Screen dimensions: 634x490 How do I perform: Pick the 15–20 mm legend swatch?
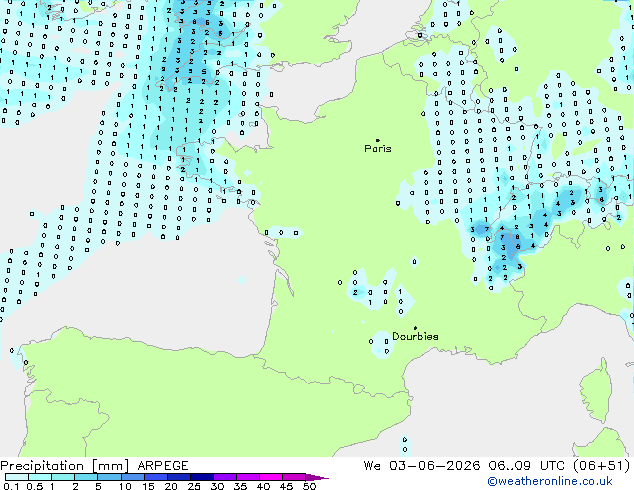pos(155,477)
